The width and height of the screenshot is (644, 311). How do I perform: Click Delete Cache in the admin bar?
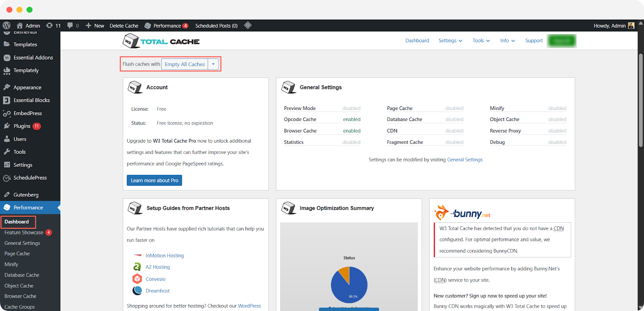(124, 26)
